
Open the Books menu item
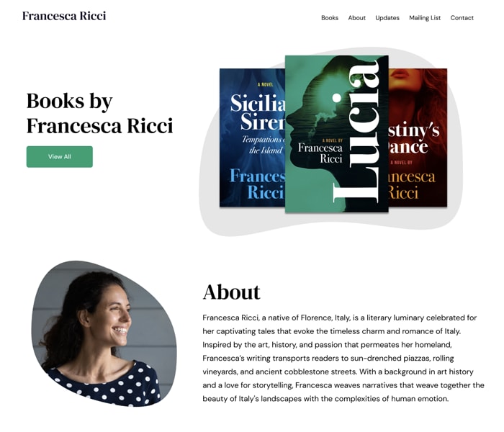pyautogui.click(x=330, y=18)
